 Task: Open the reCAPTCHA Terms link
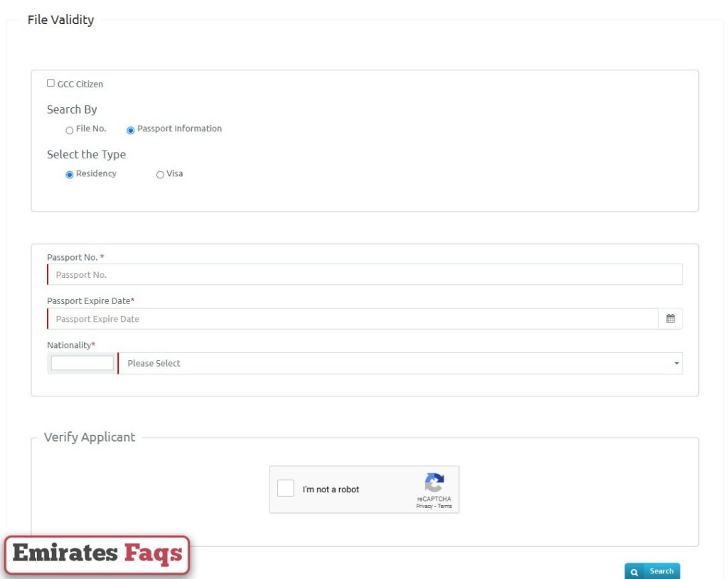coord(444,506)
